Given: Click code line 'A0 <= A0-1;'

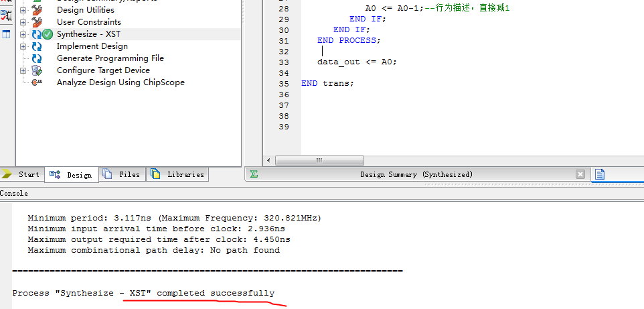Looking at the screenshot, I should (x=394, y=8).
